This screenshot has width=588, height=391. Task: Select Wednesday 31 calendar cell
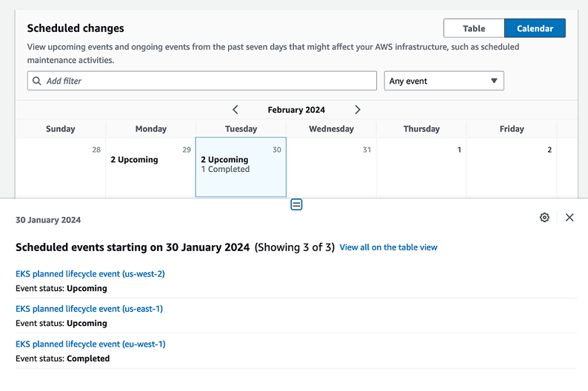click(x=331, y=167)
